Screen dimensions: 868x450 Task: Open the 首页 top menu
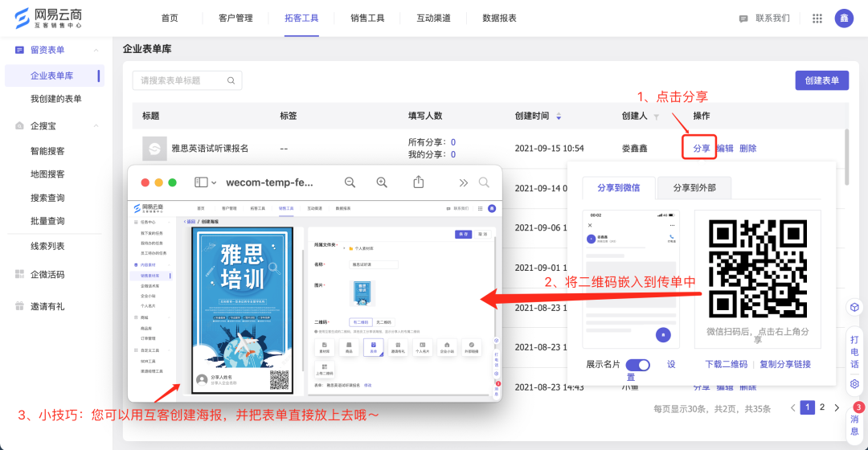point(170,18)
